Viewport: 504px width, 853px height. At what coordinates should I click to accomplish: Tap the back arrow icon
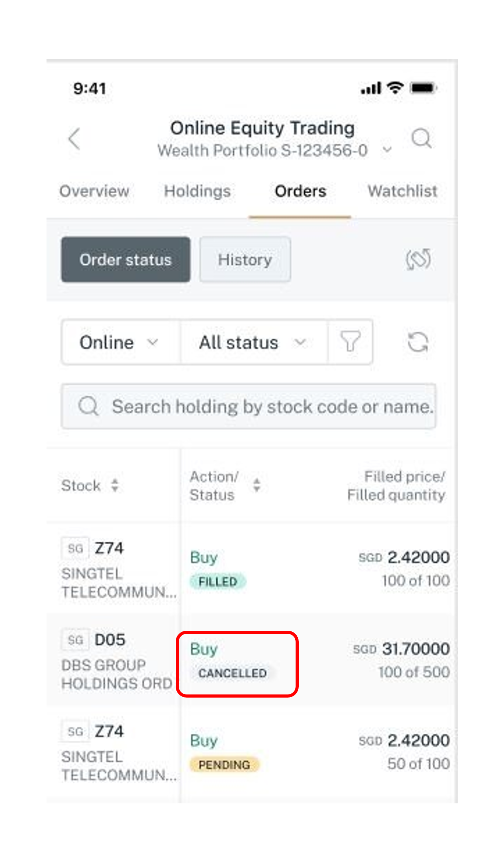[74, 139]
